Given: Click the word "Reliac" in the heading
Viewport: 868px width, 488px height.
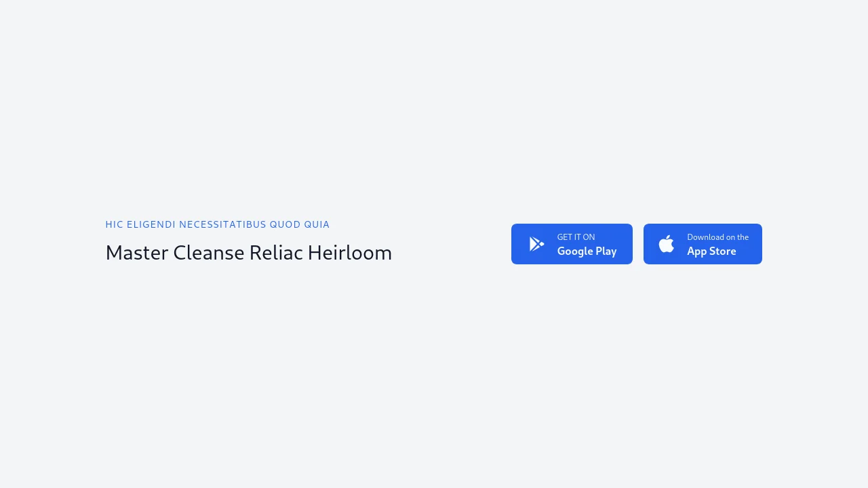Looking at the screenshot, I should pyautogui.click(x=275, y=253).
